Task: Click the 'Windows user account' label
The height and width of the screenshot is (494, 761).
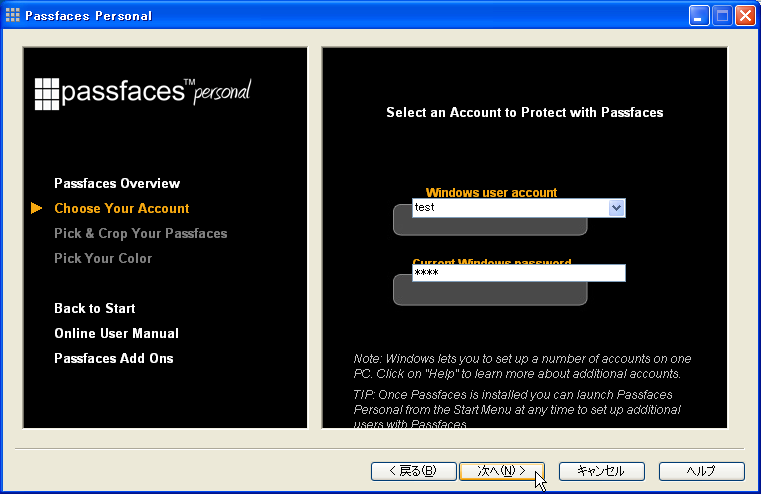Action: pos(491,193)
